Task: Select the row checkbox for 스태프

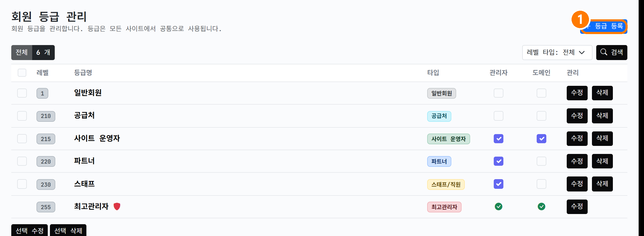Action: (x=22, y=184)
